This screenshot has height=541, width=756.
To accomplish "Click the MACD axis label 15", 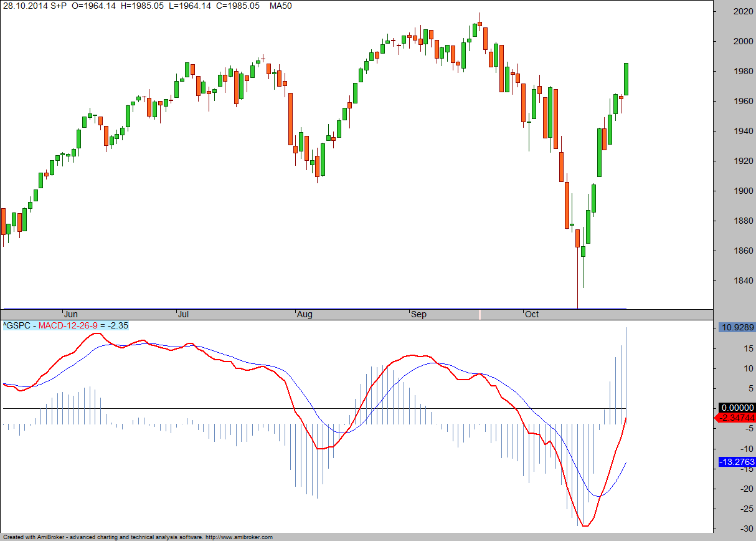I will click(x=749, y=348).
